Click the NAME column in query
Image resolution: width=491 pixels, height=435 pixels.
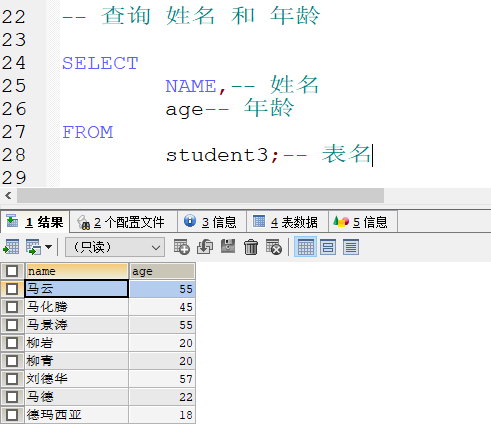(x=191, y=86)
